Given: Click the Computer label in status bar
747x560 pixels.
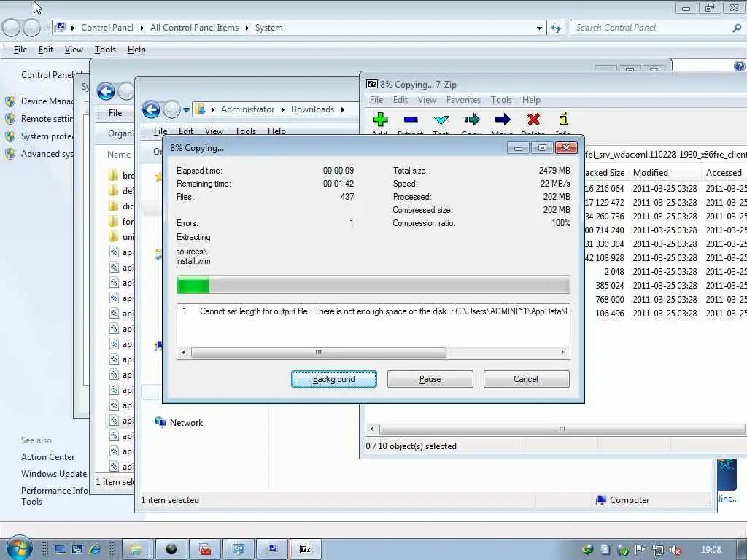Looking at the screenshot, I should click(x=630, y=500).
